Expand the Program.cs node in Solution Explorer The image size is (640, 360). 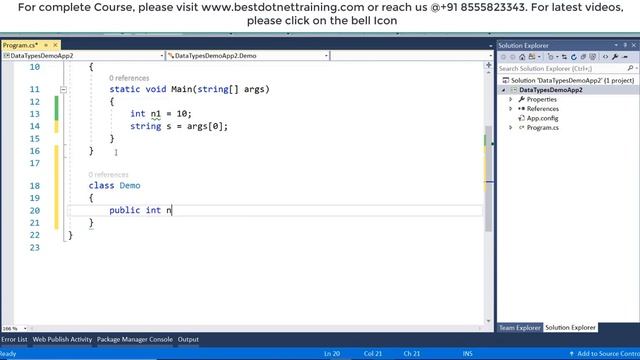click(x=510, y=127)
